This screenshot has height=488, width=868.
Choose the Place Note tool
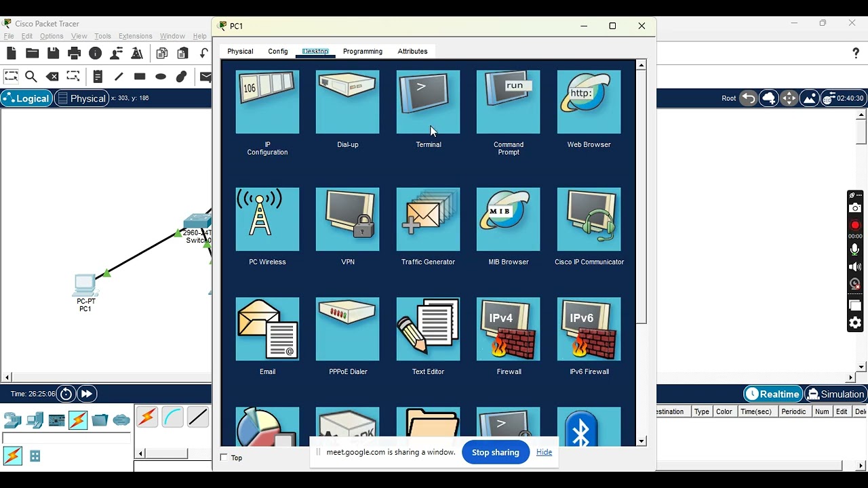click(x=98, y=77)
